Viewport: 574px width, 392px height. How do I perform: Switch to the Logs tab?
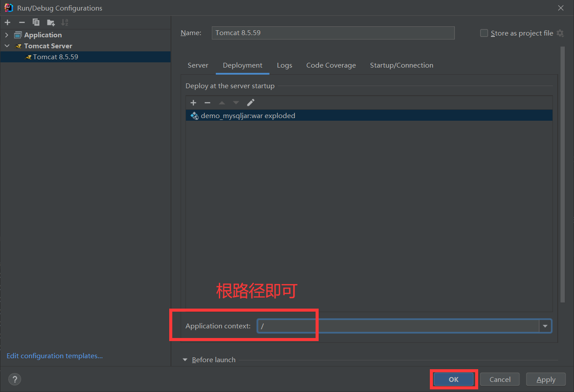(284, 65)
